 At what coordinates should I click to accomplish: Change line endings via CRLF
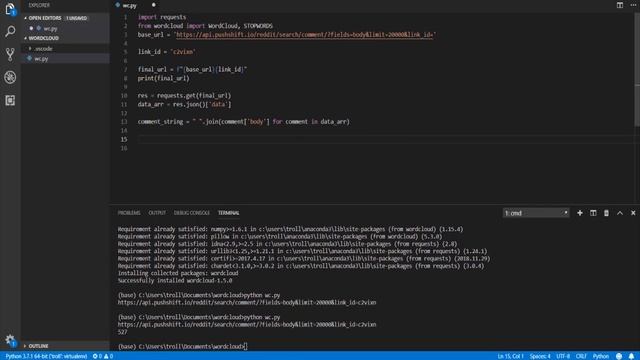[x=581, y=356]
